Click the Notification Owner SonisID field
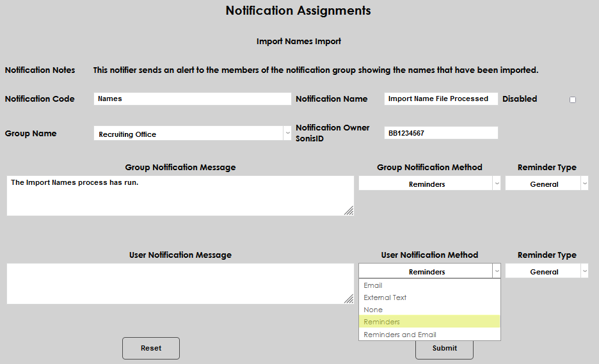The width and height of the screenshot is (599, 364). pyautogui.click(x=441, y=133)
